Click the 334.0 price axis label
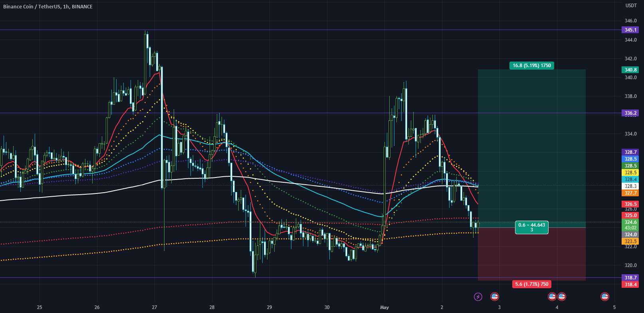This screenshot has width=644, height=313. (631, 134)
